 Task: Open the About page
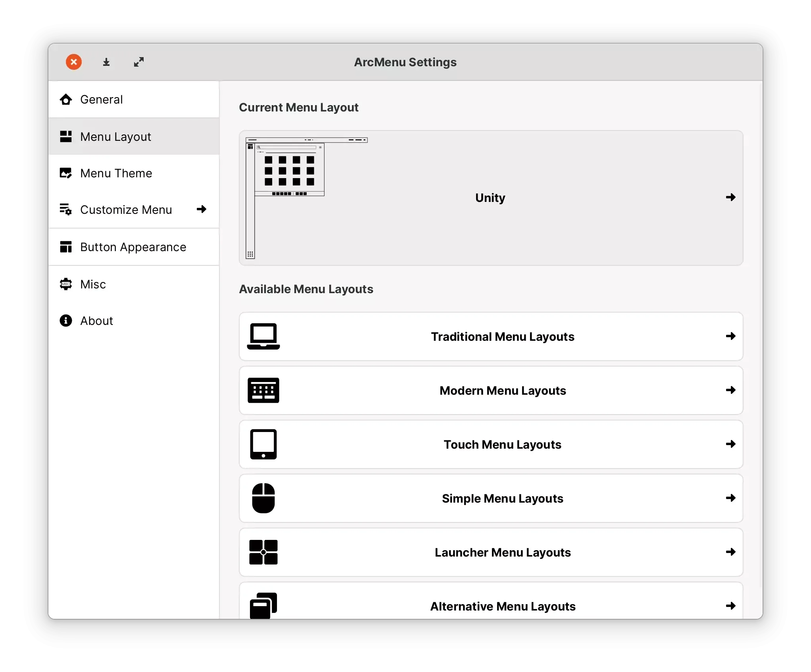coord(134,321)
